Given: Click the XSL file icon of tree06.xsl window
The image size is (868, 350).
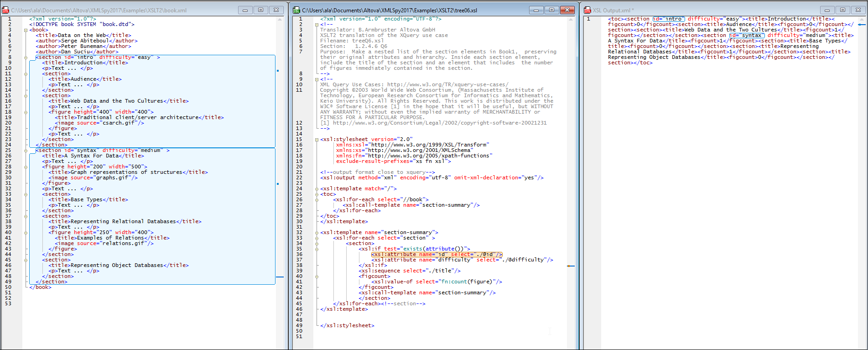Looking at the screenshot, I should (x=296, y=10).
